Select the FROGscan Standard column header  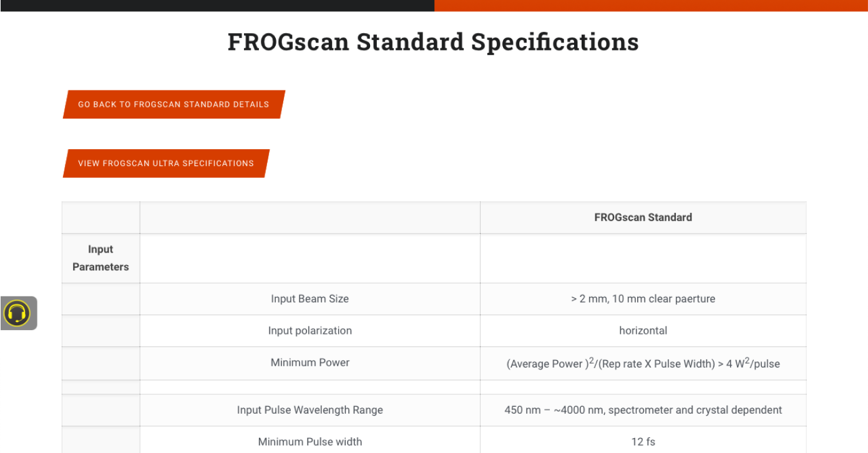pos(643,217)
